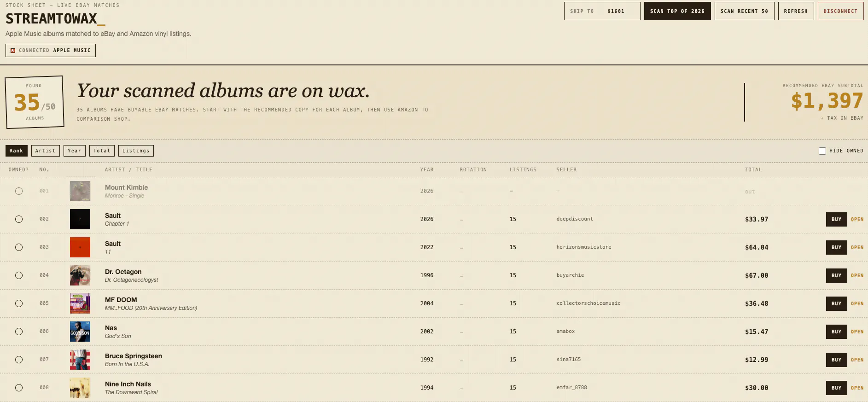Buy The Downward Spiral from emfar_8788

coord(837,388)
